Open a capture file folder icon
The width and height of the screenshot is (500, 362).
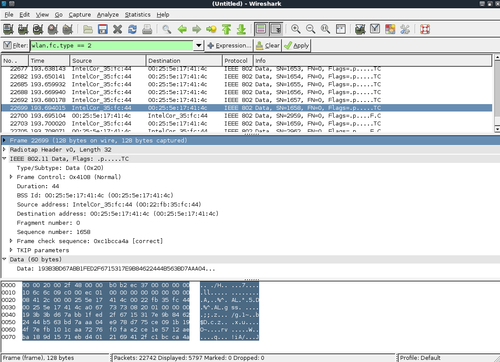[x=88, y=29]
